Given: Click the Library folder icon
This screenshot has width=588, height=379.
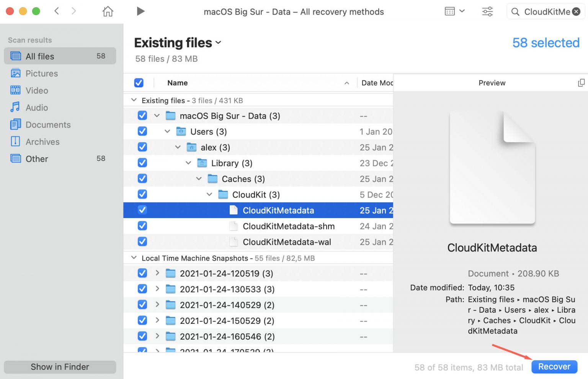Looking at the screenshot, I should point(202,163).
